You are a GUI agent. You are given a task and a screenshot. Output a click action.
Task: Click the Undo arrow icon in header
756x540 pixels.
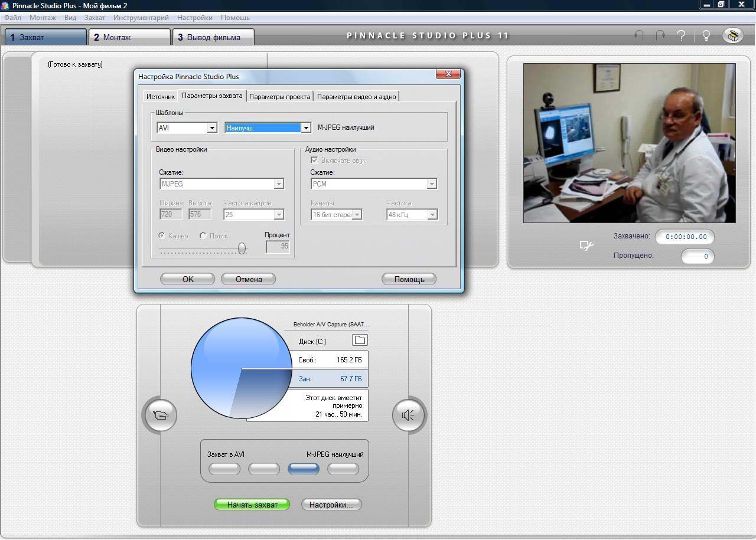(x=638, y=35)
